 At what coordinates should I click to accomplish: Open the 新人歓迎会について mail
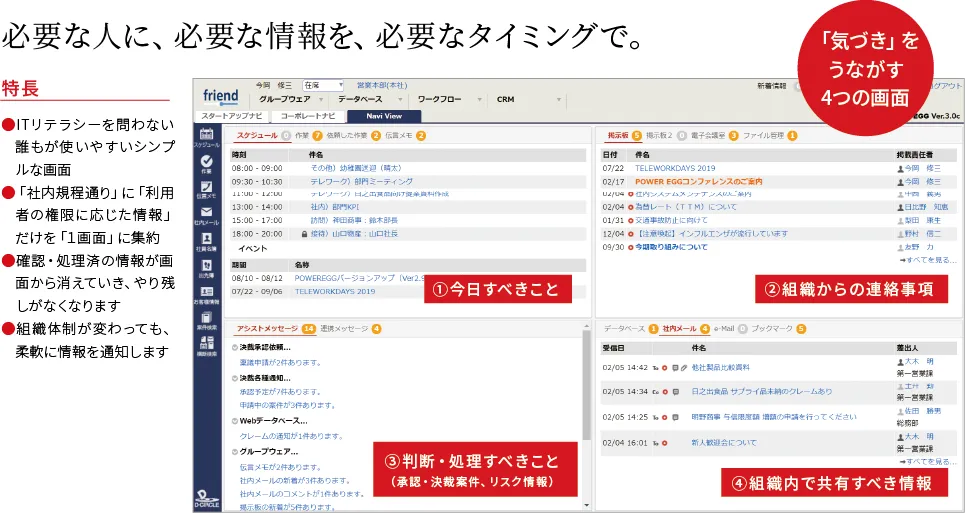(724, 443)
